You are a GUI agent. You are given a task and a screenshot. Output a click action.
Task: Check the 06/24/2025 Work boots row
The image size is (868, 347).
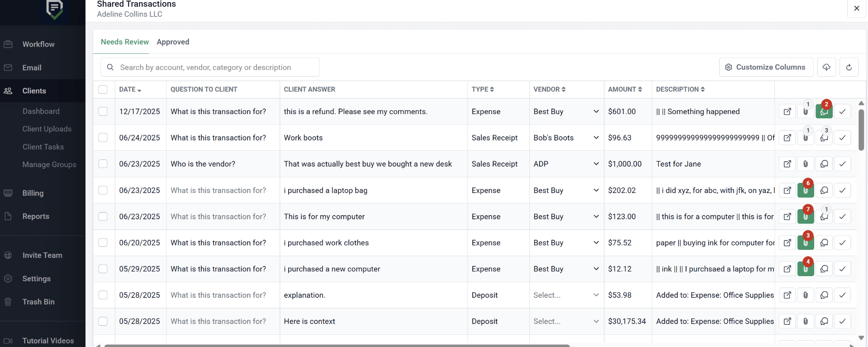pos(103,138)
